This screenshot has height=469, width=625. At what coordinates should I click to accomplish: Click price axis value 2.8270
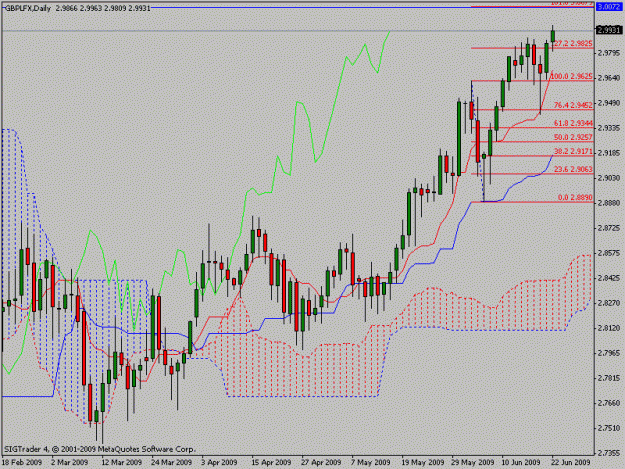click(x=609, y=303)
